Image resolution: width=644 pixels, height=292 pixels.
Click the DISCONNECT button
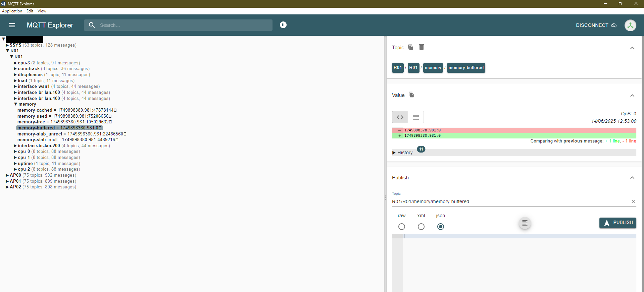[x=596, y=25]
